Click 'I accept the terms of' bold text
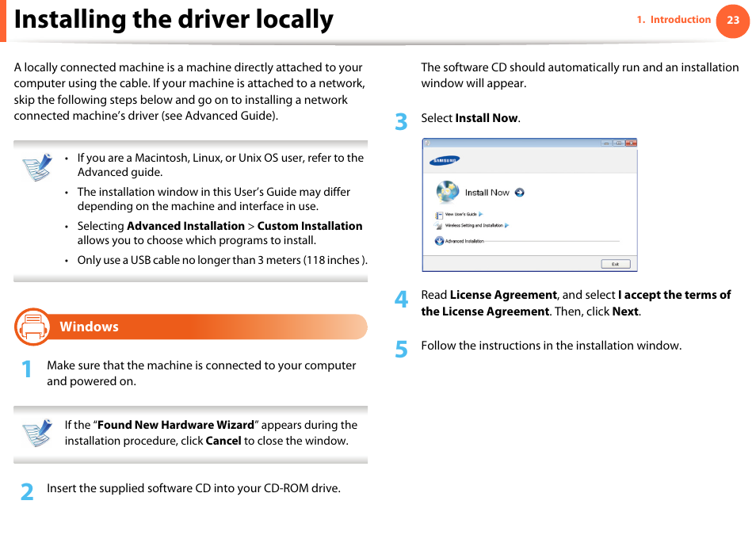Screen dimensions: 756x535 click(674, 295)
